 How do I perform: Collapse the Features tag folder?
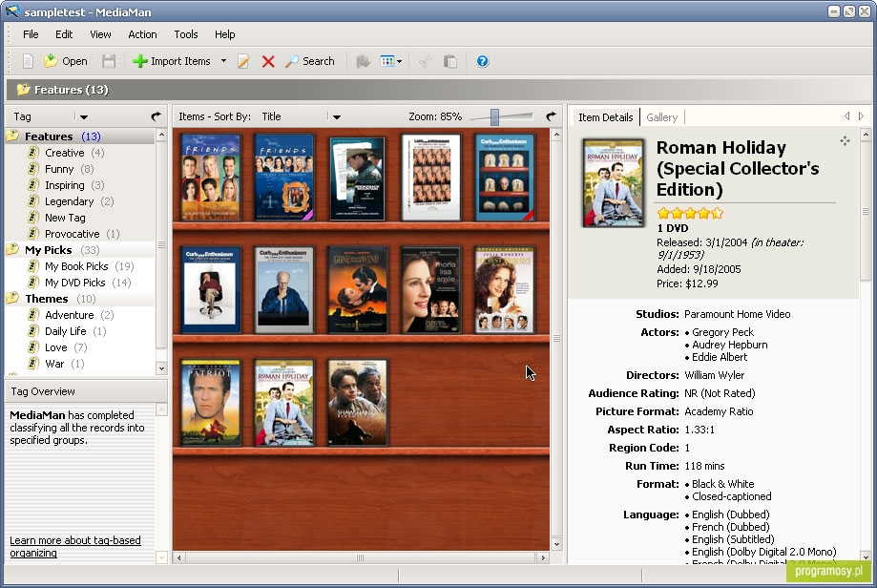[12, 136]
